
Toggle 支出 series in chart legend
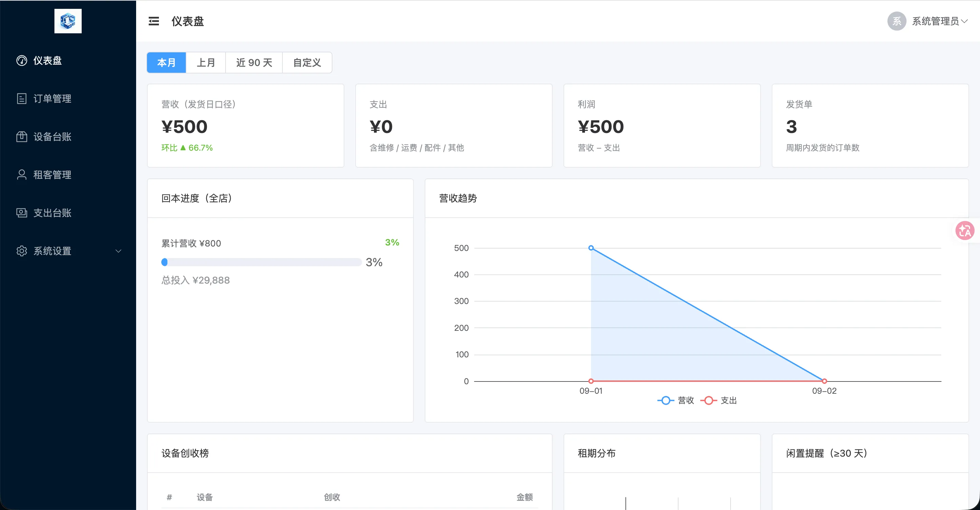coord(719,401)
